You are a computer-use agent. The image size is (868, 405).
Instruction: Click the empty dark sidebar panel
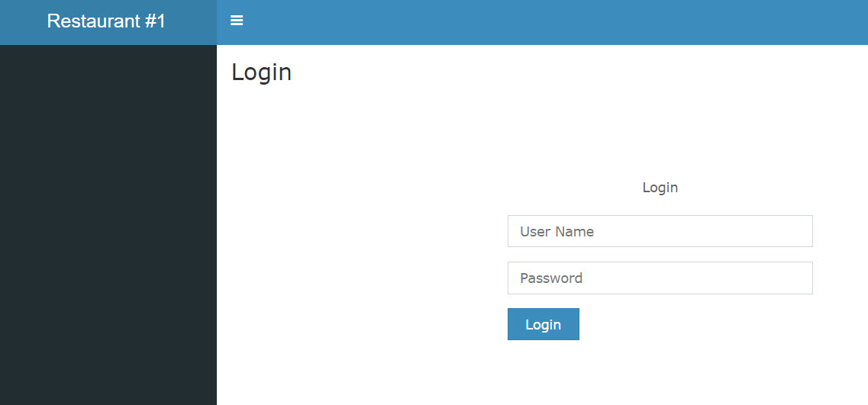click(x=108, y=225)
